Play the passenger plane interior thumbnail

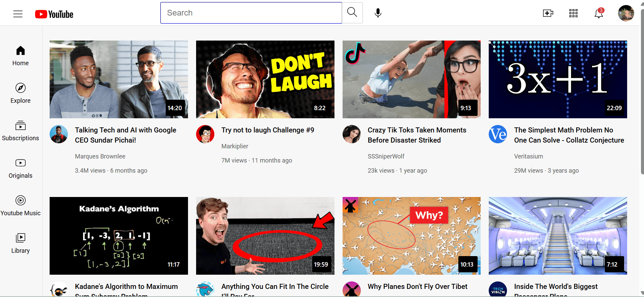558,236
